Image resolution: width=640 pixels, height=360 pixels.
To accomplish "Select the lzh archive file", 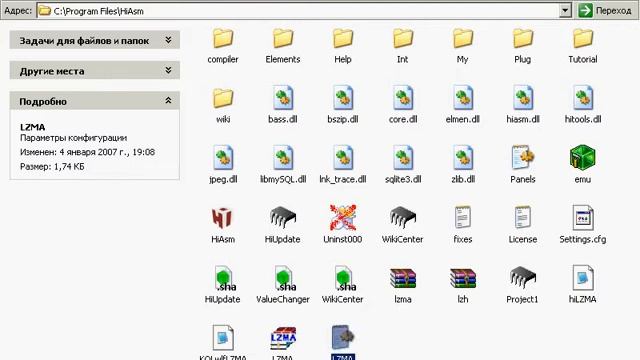I will click(462, 286).
